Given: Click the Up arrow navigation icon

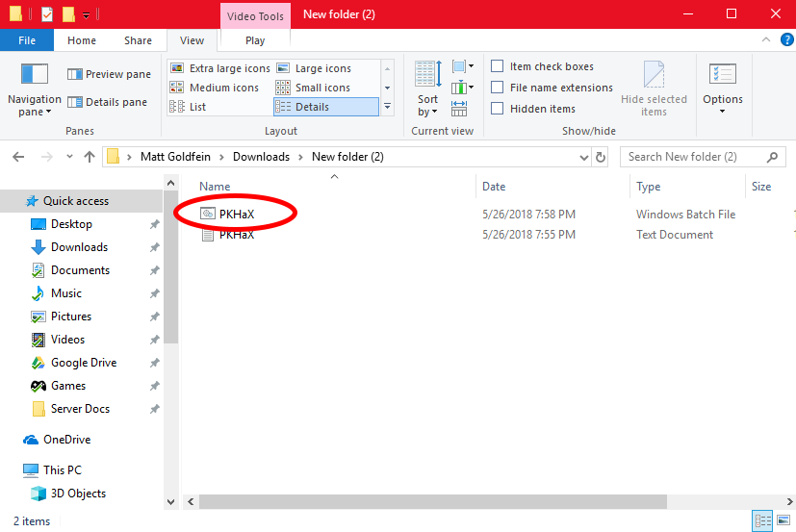Looking at the screenshot, I should (x=89, y=157).
